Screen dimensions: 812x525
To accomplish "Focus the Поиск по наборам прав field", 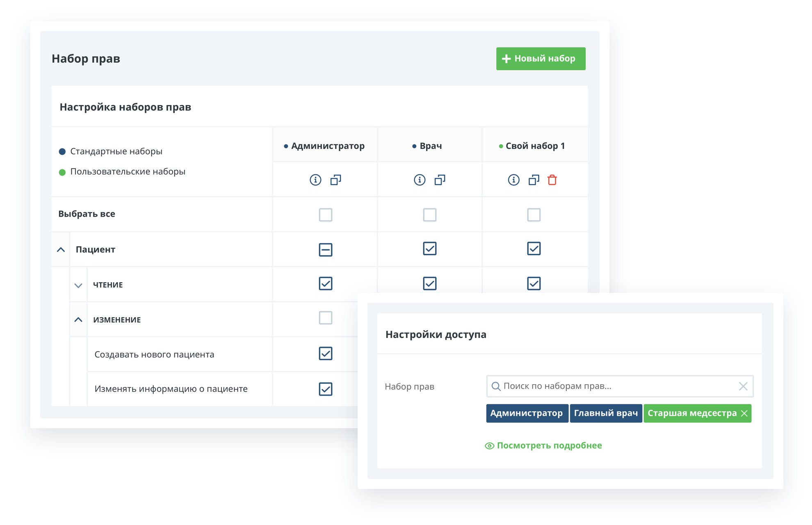I will click(615, 386).
